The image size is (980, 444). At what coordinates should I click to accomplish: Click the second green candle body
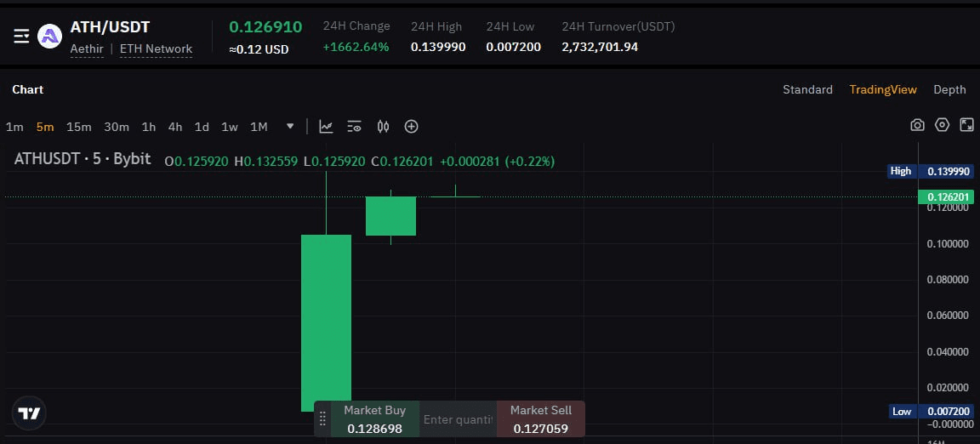coord(390,216)
